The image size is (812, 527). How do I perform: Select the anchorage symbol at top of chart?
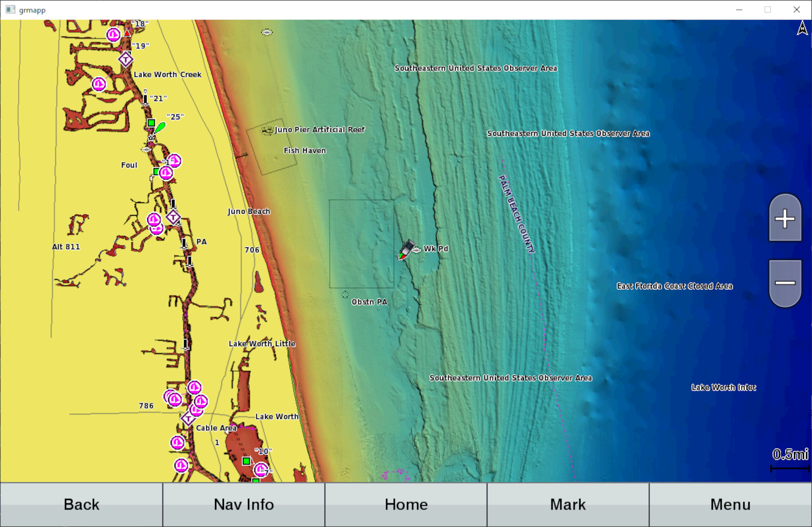267,32
